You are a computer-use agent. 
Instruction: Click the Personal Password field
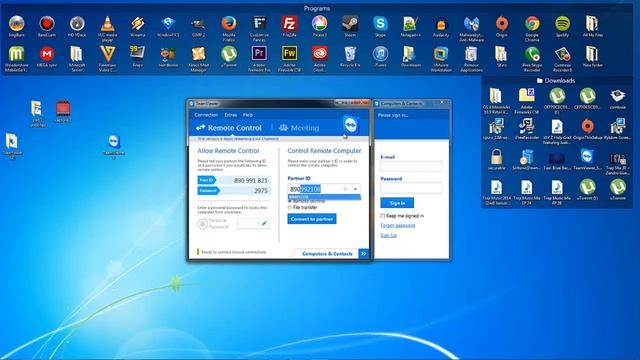coord(248,223)
